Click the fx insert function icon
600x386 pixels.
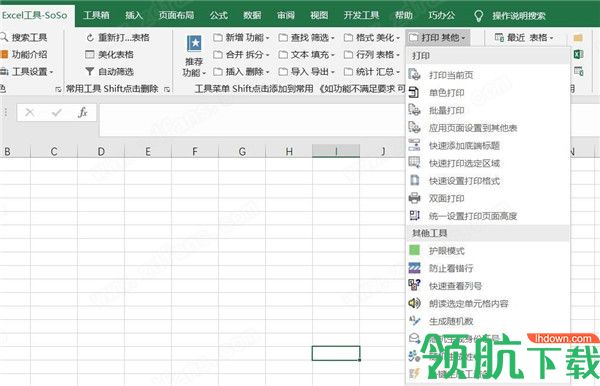[83, 112]
